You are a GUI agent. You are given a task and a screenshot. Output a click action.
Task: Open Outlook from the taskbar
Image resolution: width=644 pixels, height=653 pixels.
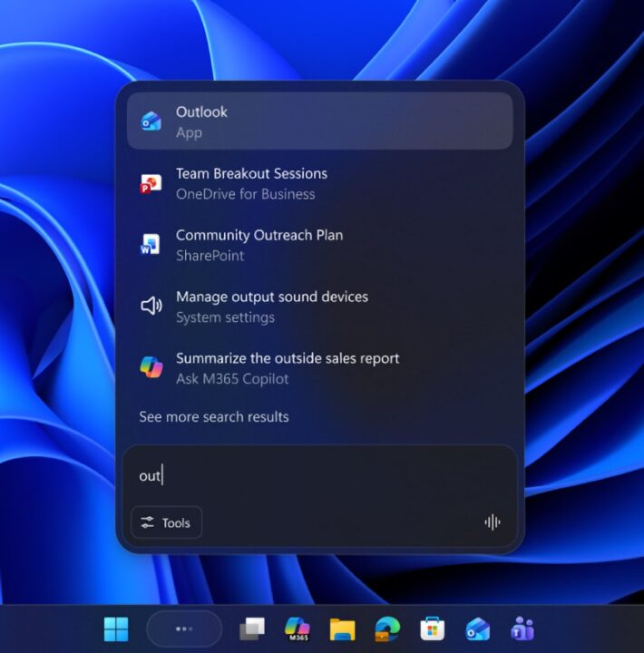click(x=477, y=629)
